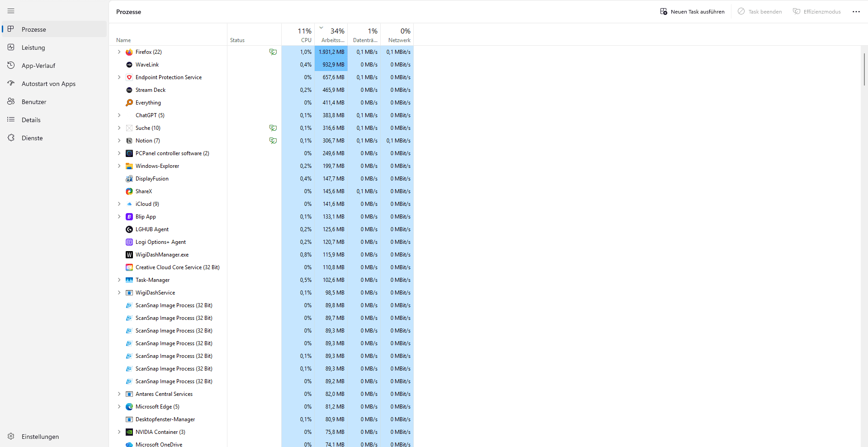
Task: Click the Creative Cloud Core Service icon
Action: tap(129, 267)
